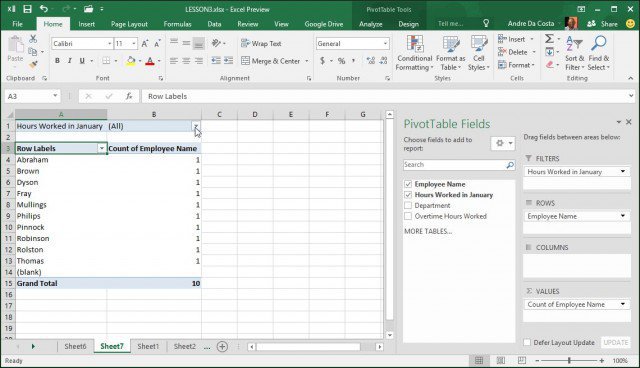Screen dimensions: 640x368
Task: Click the Wrap Text button
Action: click(x=262, y=43)
